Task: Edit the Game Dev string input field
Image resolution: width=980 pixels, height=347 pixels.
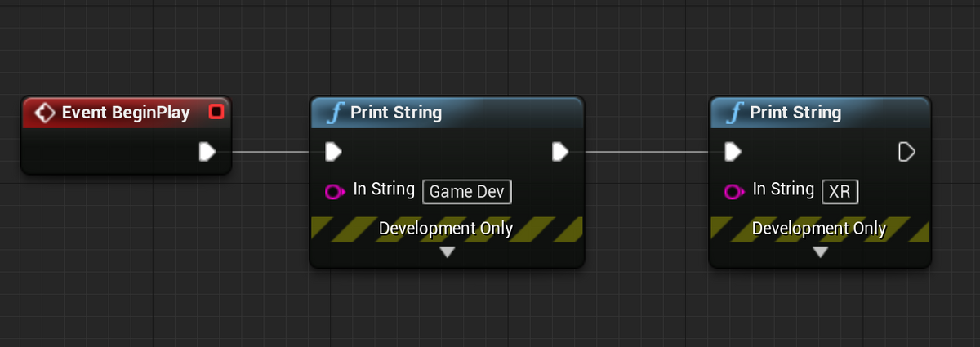Action: pyautogui.click(x=467, y=192)
